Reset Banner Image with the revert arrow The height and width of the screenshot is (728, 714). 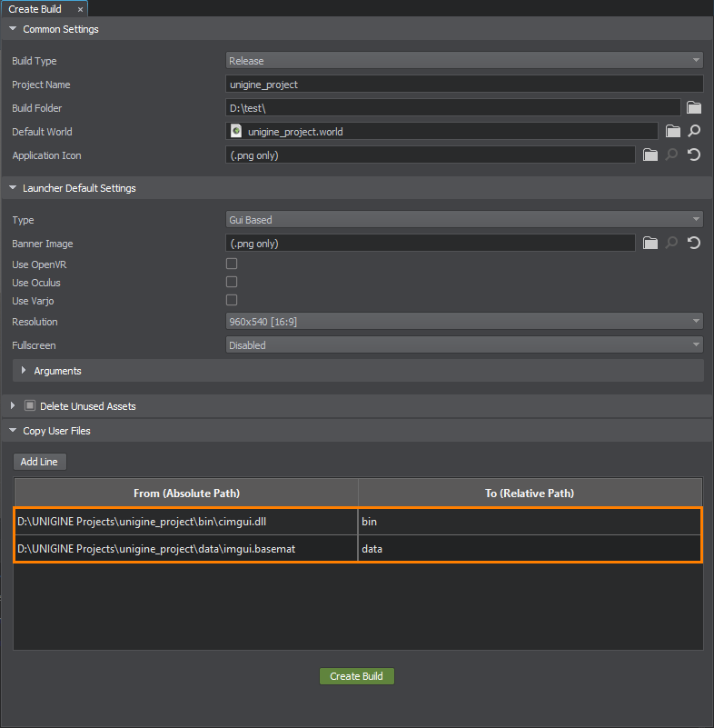tap(694, 243)
